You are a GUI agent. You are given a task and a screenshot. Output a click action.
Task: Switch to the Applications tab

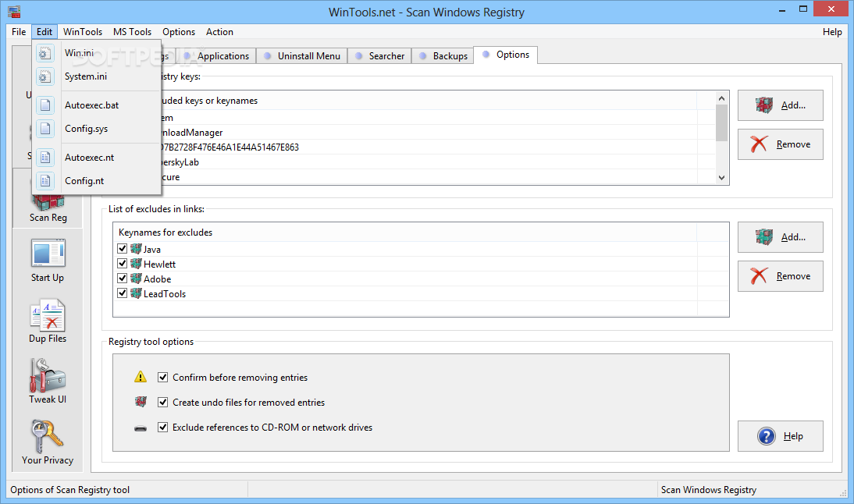217,56
